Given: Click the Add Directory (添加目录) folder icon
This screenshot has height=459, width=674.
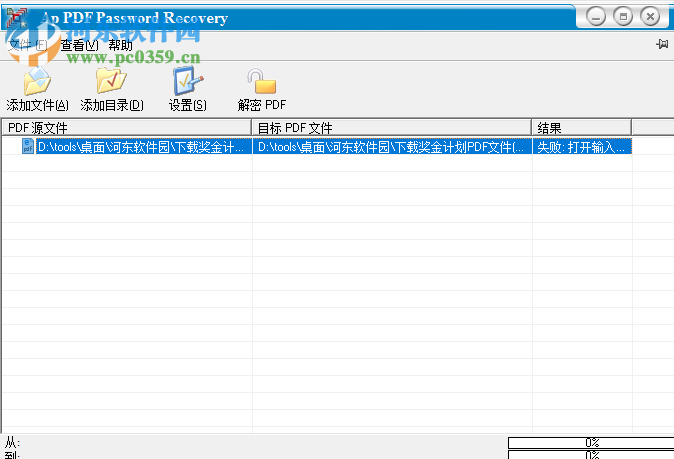Looking at the screenshot, I should (111, 80).
